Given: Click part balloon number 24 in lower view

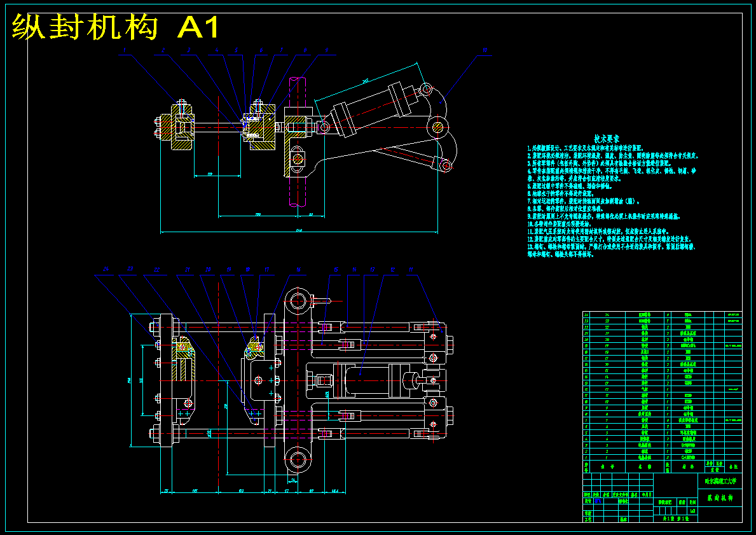Looking at the screenshot, I should click(106, 269).
